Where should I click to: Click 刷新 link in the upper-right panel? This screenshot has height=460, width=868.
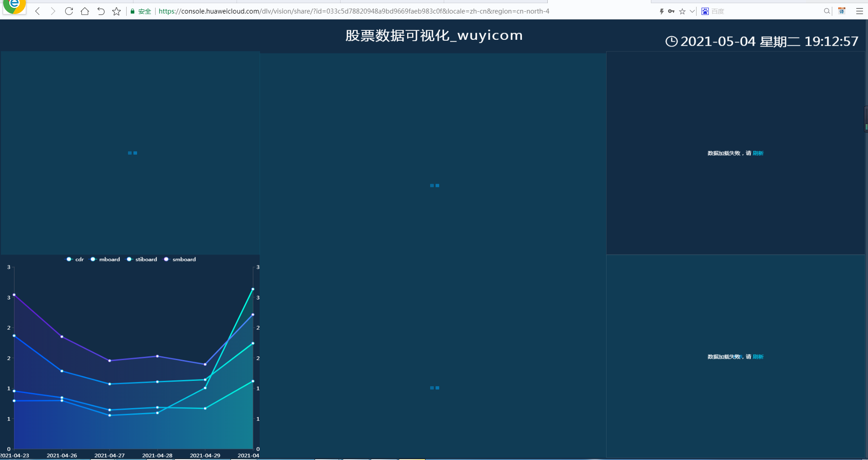758,153
